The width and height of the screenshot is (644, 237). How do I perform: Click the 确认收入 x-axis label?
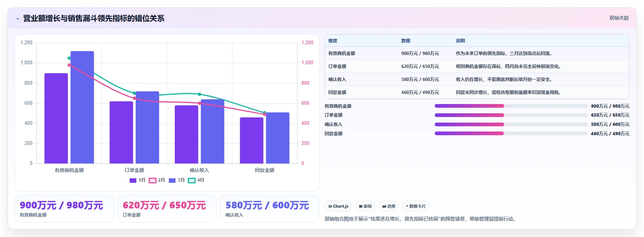(199, 170)
